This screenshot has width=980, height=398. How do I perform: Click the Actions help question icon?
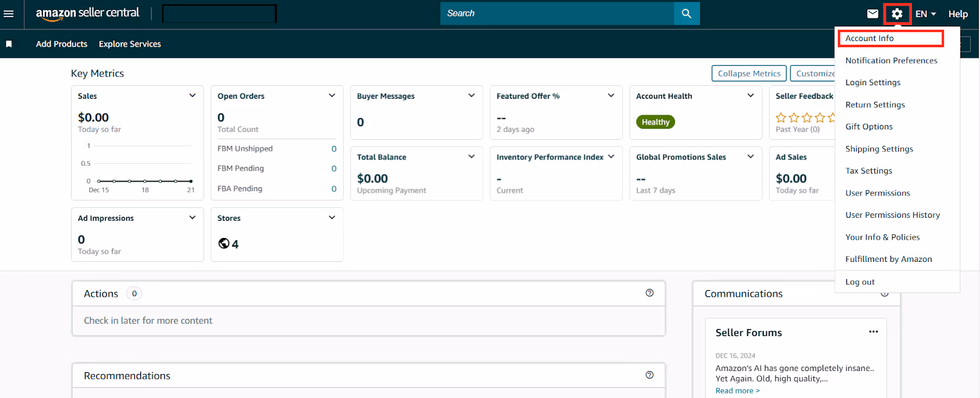click(650, 293)
